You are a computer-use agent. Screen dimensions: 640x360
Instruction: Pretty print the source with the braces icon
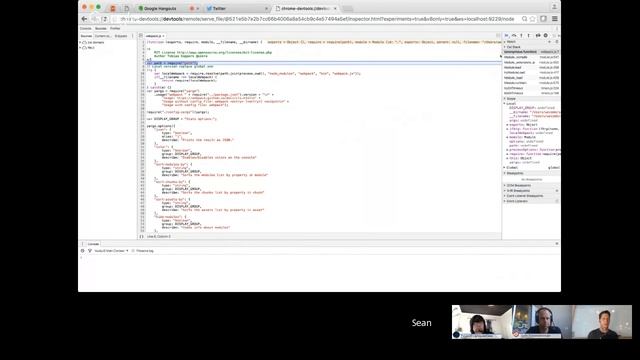pyautogui.click(x=141, y=236)
